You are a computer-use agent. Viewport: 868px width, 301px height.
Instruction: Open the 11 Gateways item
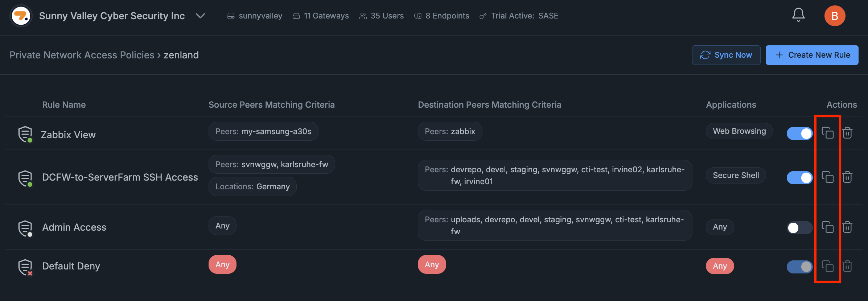click(x=321, y=16)
